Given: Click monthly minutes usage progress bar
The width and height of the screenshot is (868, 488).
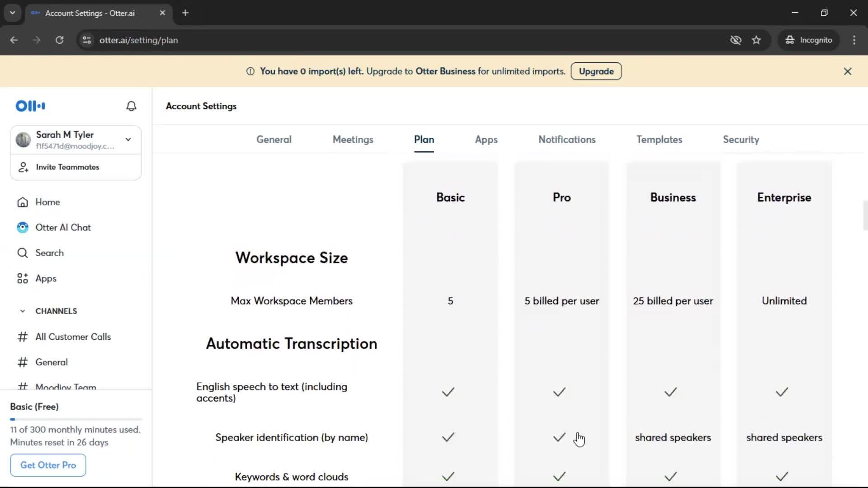Looking at the screenshot, I should 75,419.
